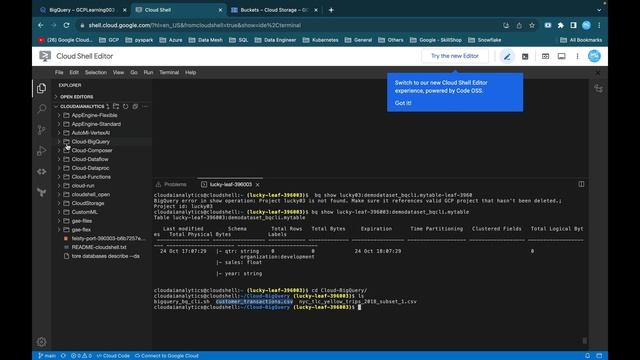Click the session window icon in header
Image resolution: width=640 pixels, height=360 pixels.
(x=562, y=56)
